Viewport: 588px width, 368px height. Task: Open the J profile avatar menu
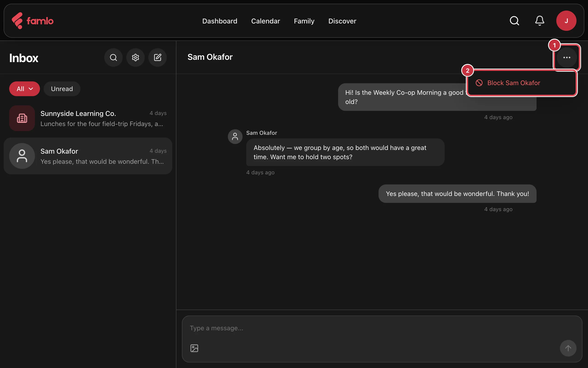pos(566,21)
